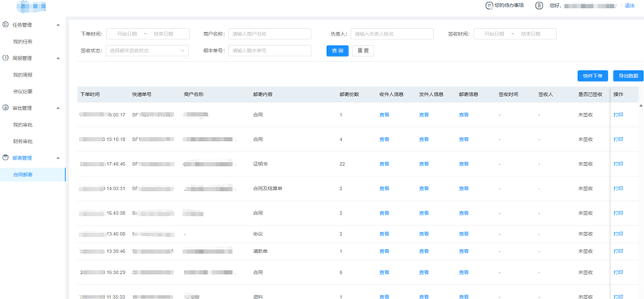
Task: View 发件人信息 for the 15:10:18 row
Action: pyautogui.click(x=424, y=139)
